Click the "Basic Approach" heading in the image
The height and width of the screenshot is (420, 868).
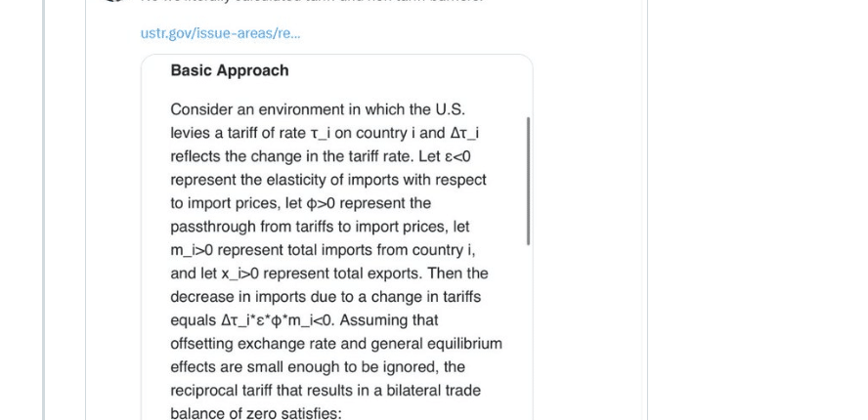click(230, 70)
